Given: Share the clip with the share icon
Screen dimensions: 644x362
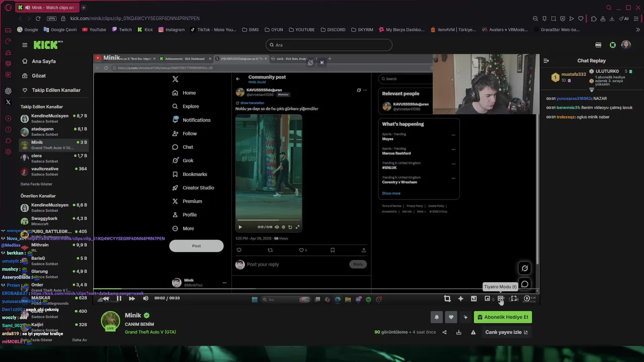Looking at the screenshot, I should pos(444,332).
